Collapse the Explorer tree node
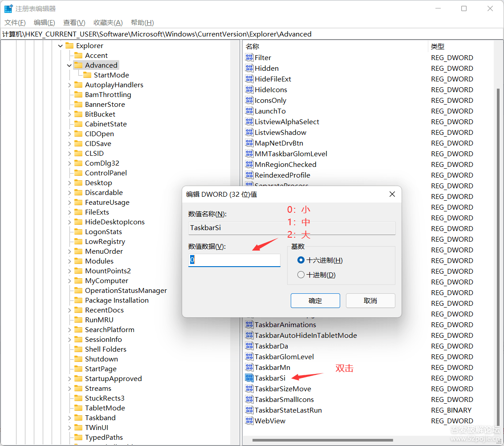 coord(61,46)
